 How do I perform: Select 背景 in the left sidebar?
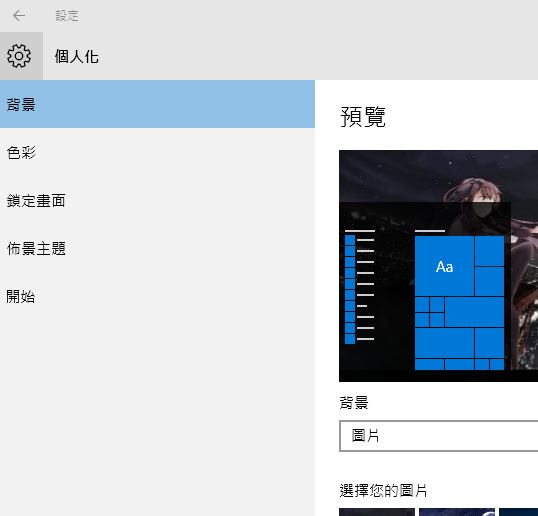pos(157,104)
